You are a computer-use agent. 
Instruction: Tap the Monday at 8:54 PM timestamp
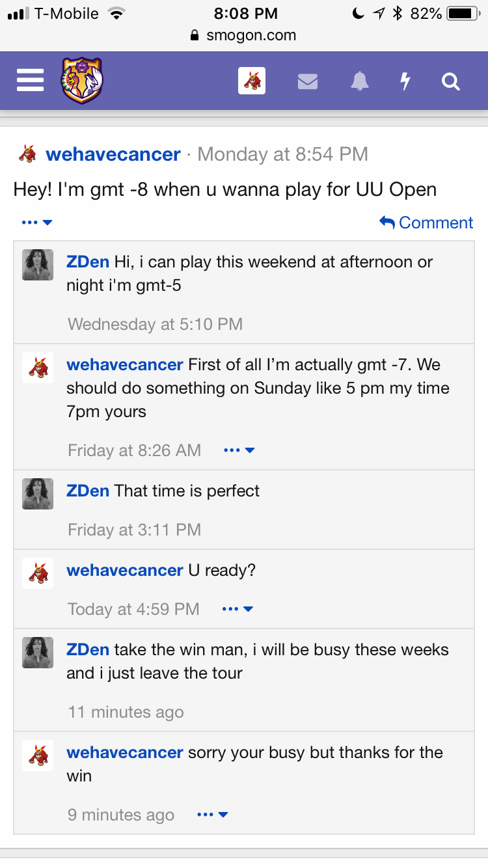coord(282,154)
